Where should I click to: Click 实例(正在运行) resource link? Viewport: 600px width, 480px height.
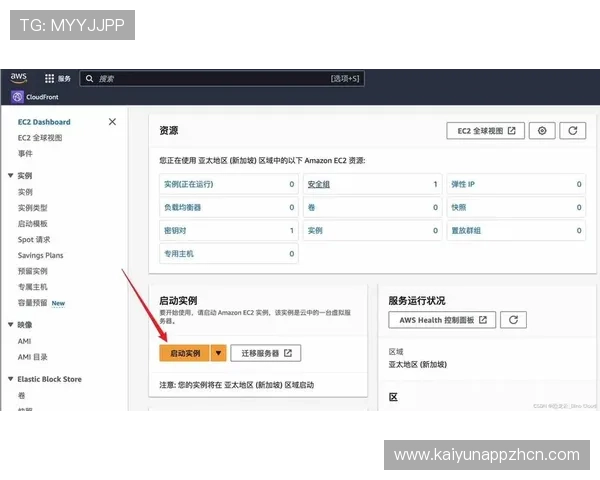pos(188,184)
